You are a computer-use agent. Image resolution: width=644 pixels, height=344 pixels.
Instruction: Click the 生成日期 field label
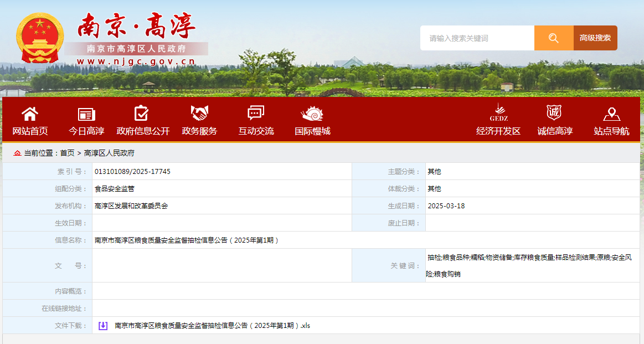coord(404,206)
